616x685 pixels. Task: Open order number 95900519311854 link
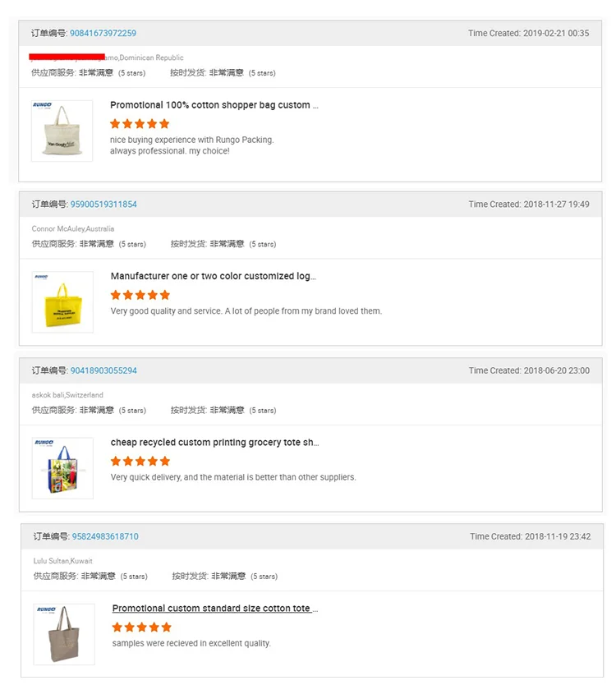103,205
